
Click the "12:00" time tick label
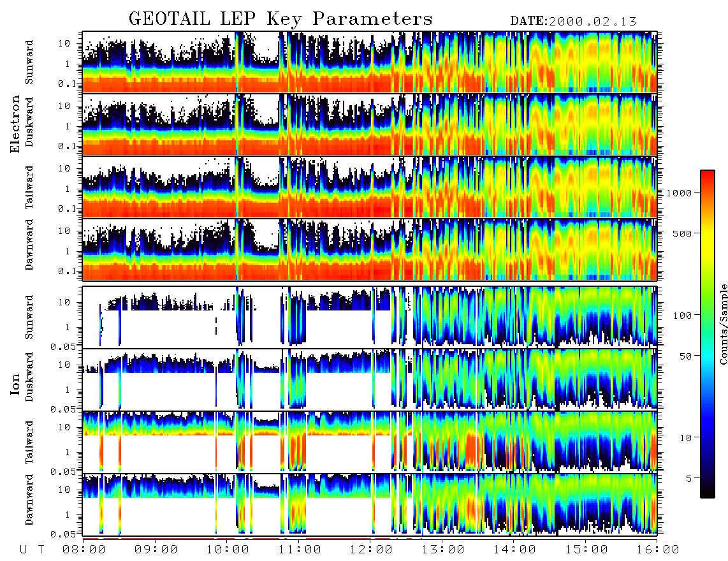[371, 550]
